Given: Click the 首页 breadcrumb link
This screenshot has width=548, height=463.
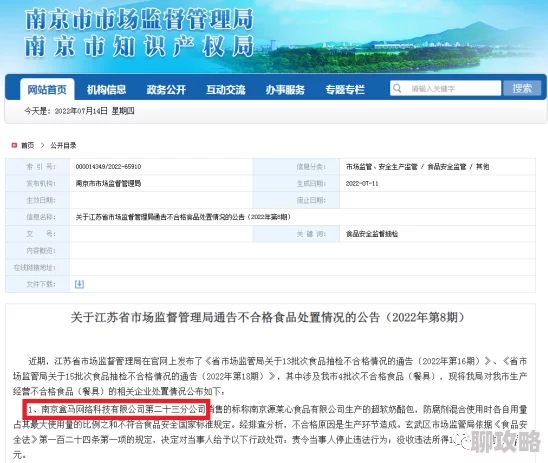Looking at the screenshot, I should (28, 145).
